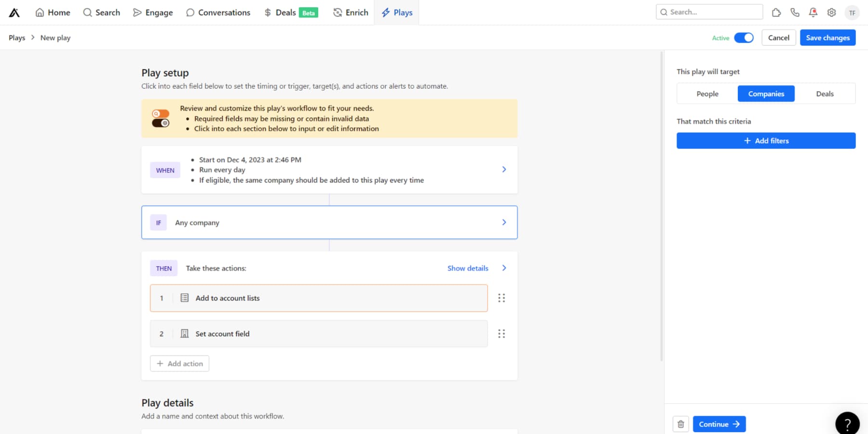Expand the IF Any company condition

tap(504, 222)
